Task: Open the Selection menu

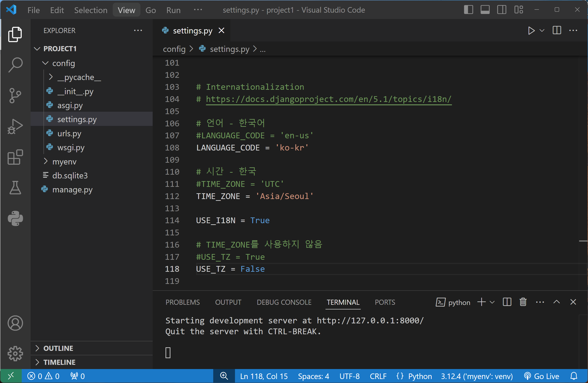Action: [x=91, y=10]
